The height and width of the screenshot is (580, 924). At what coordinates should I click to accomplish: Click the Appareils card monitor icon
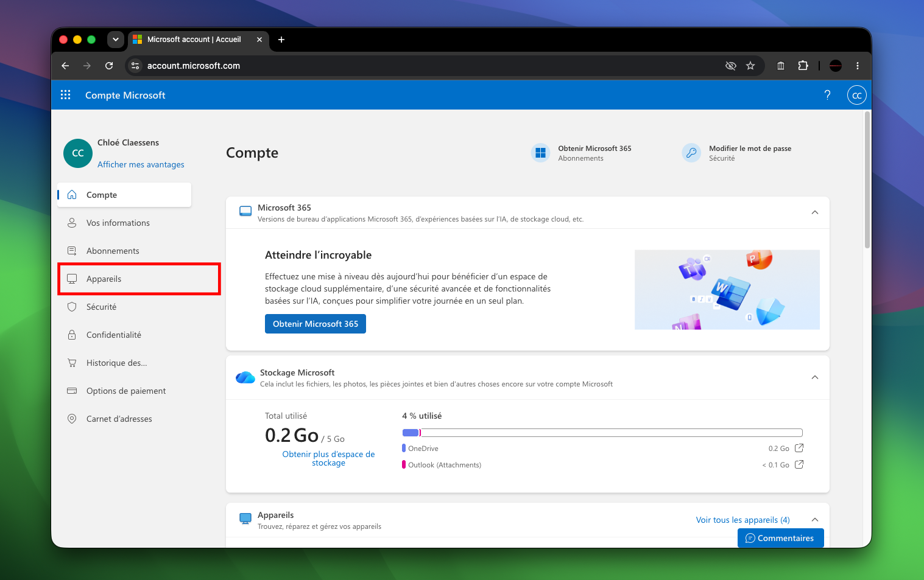(245, 519)
